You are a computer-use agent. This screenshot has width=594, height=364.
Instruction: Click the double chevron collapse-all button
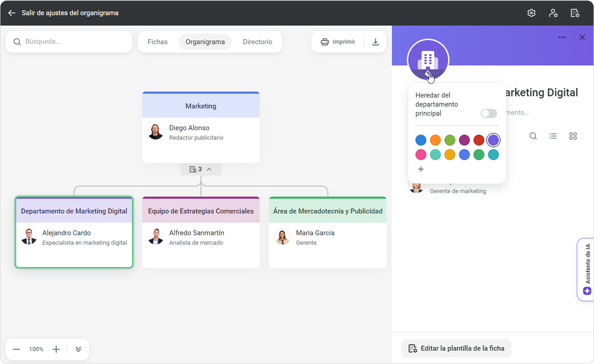78,349
